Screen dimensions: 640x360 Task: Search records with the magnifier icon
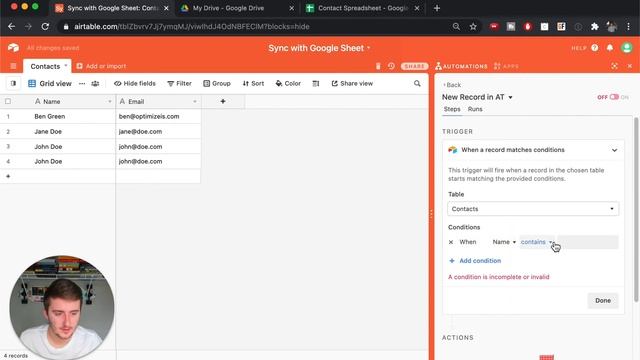(417, 83)
